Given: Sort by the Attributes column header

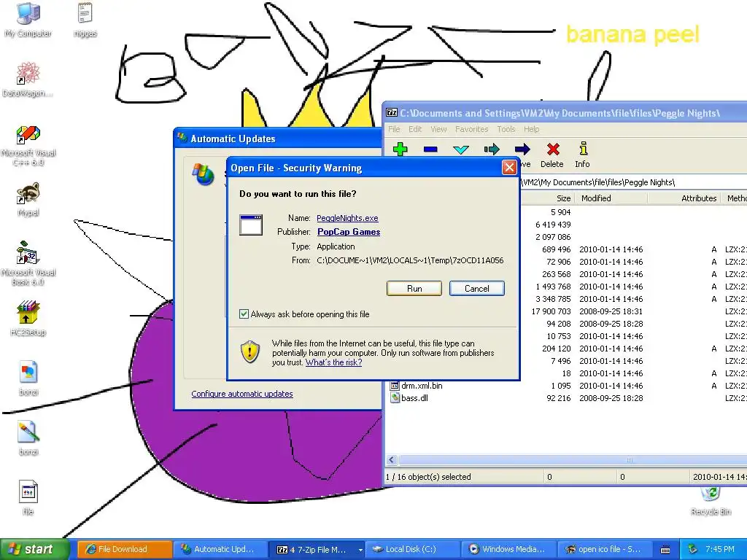Looking at the screenshot, I should click(x=684, y=198).
